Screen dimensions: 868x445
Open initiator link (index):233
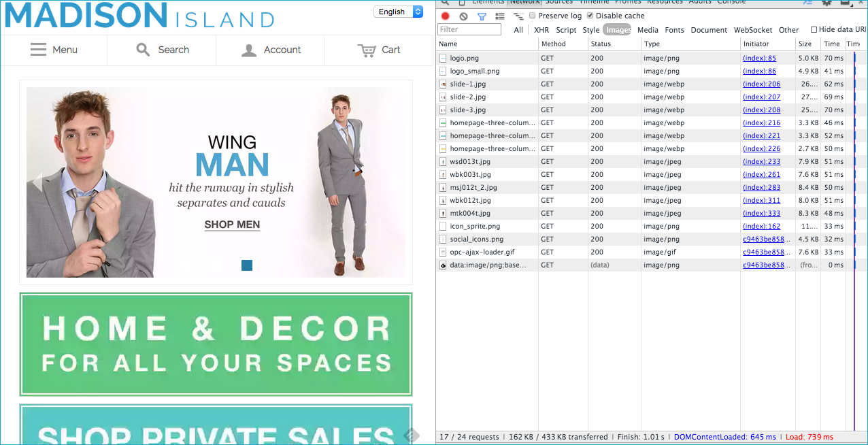pos(761,162)
